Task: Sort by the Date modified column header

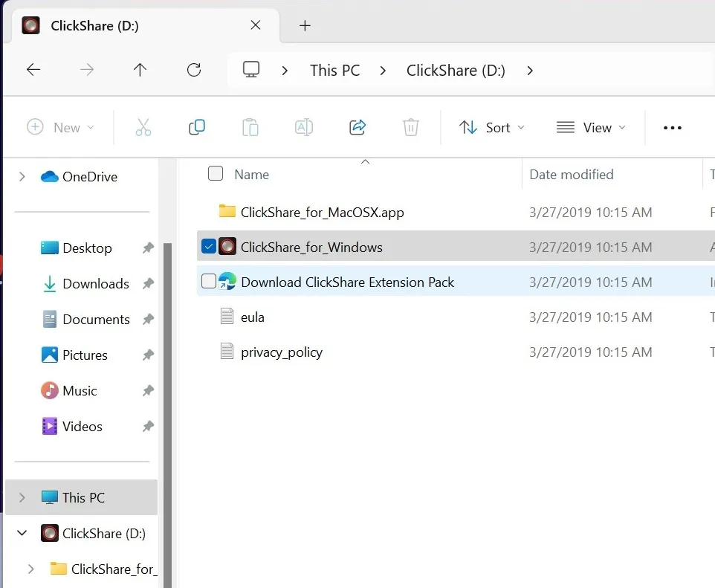Action: tap(572, 174)
